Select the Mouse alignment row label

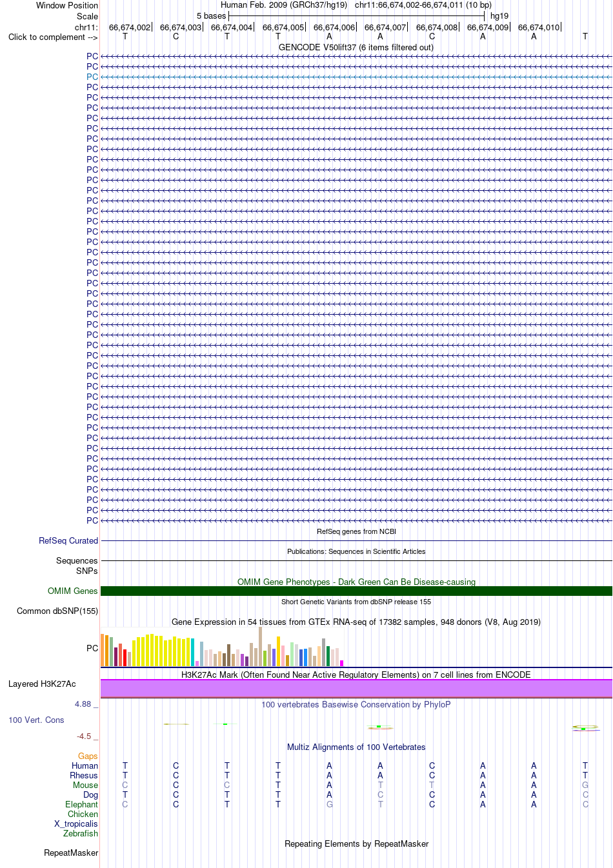(x=85, y=785)
